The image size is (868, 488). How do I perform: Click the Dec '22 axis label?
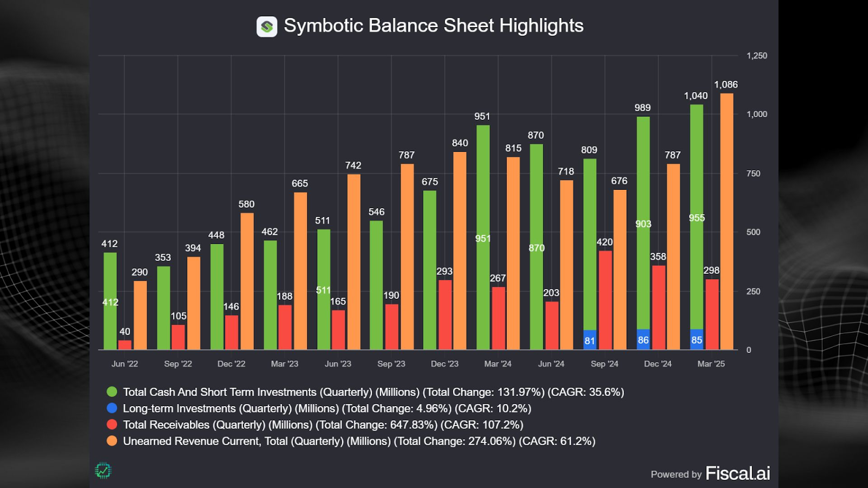[232, 364]
